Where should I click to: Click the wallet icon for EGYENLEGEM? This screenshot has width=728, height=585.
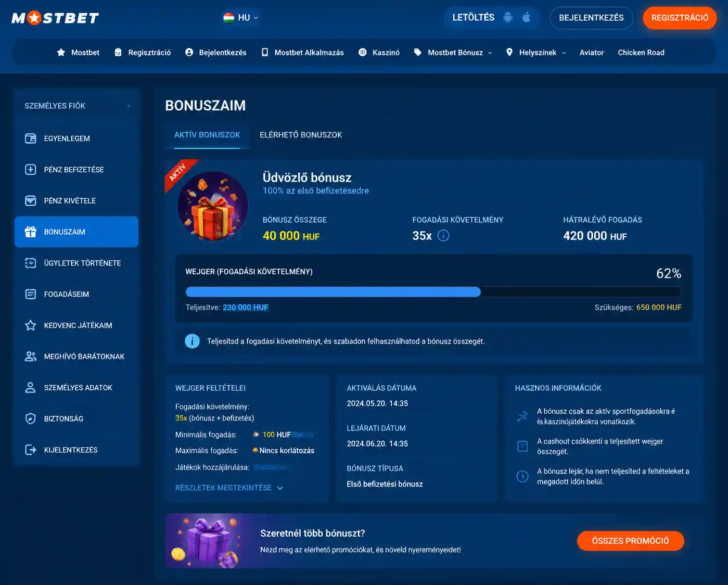(31, 138)
